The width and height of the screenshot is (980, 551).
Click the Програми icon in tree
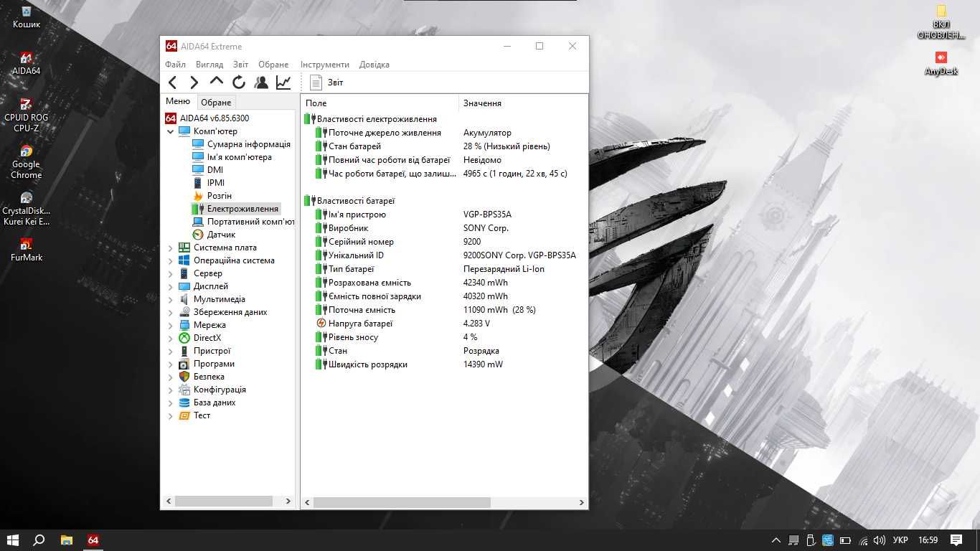pos(184,364)
